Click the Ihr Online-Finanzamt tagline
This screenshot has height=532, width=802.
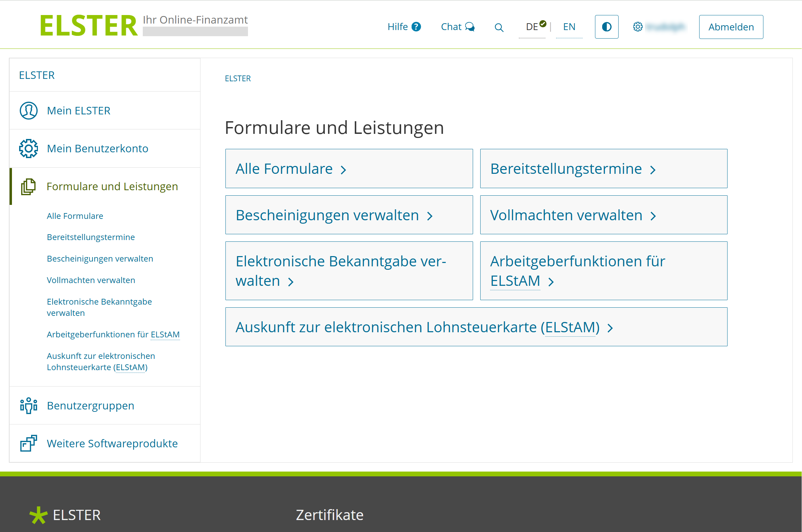195,20
